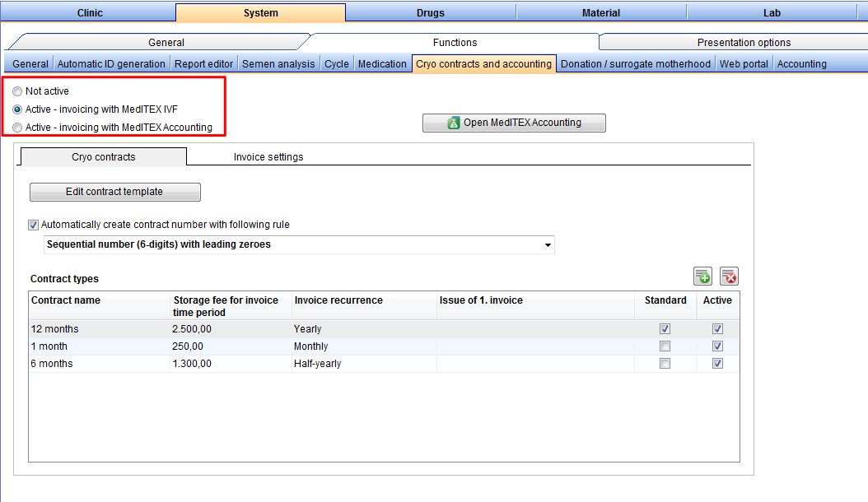Open the Web portal sub-tab

[744, 64]
